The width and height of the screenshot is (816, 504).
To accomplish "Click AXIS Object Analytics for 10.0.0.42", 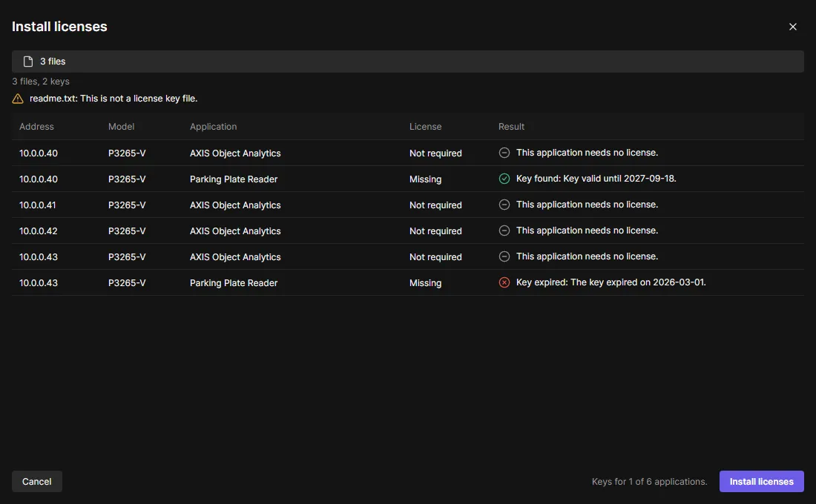I will coord(235,231).
